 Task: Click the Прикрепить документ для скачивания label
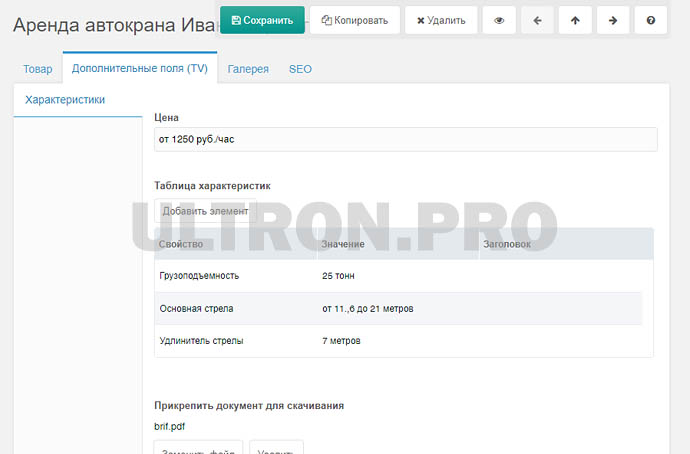click(x=249, y=406)
